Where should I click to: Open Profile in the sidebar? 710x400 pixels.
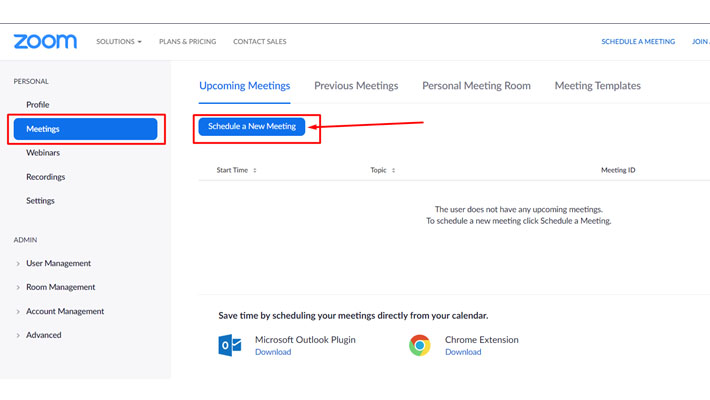pos(38,105)
